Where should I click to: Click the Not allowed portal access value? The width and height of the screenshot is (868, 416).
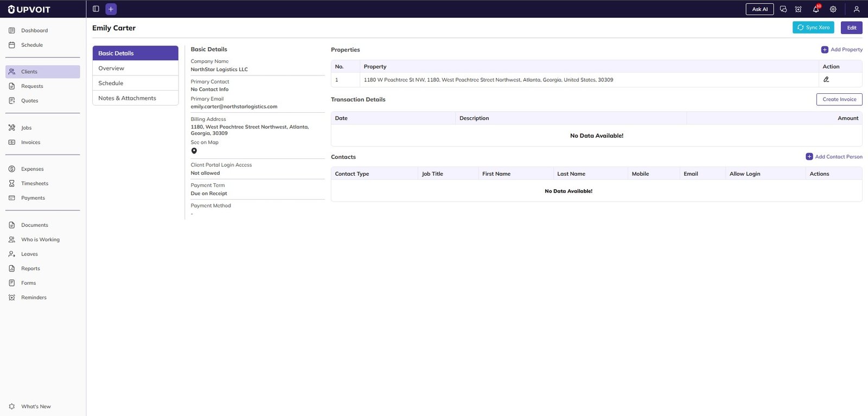[x=205, y=174]
